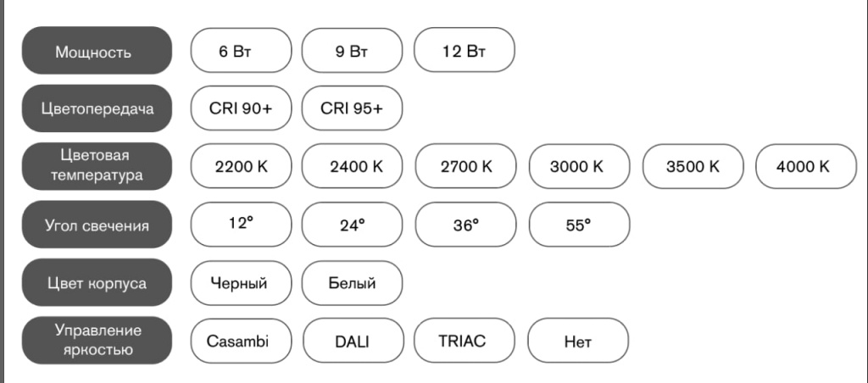
Task: Choose 3500 K color temperature
Action: coord(693,166)
